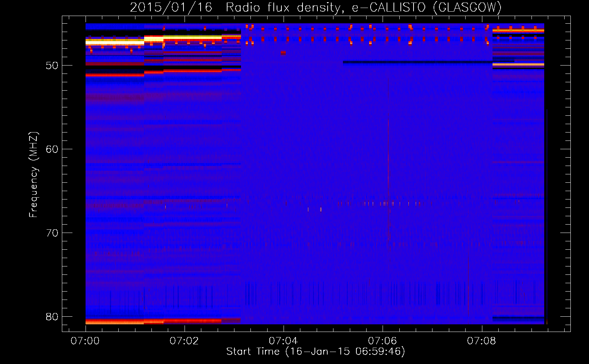Click the 50 MHz frequency tick label
The image size is (589, 364).
(x=52, y=66)
